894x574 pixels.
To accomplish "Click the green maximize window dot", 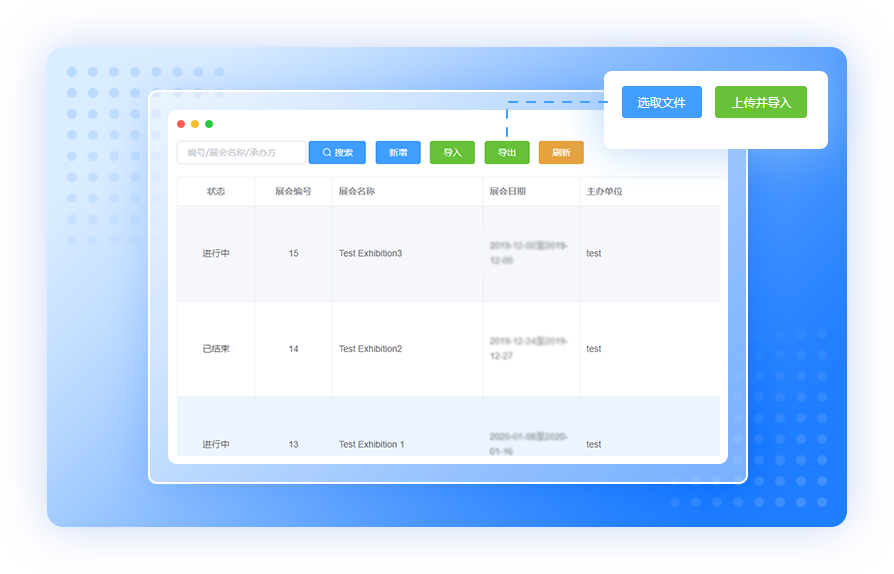I will (209, 124).
